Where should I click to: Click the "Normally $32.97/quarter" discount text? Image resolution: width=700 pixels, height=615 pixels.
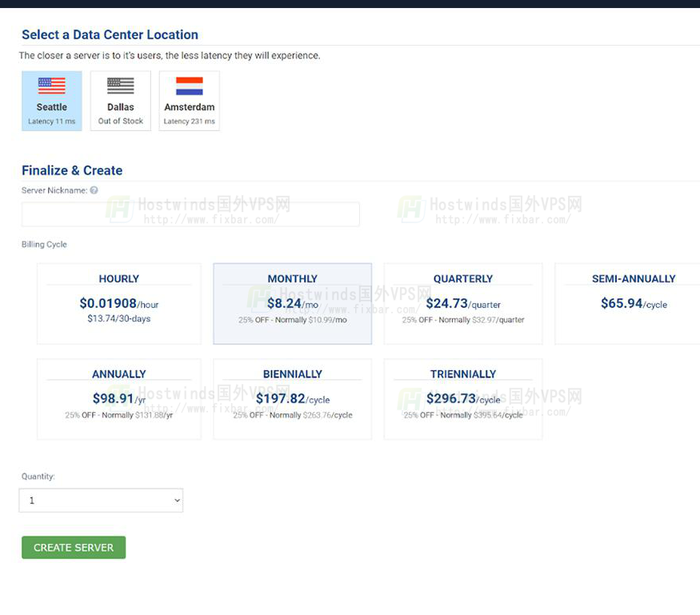click(x=482, y=320)
